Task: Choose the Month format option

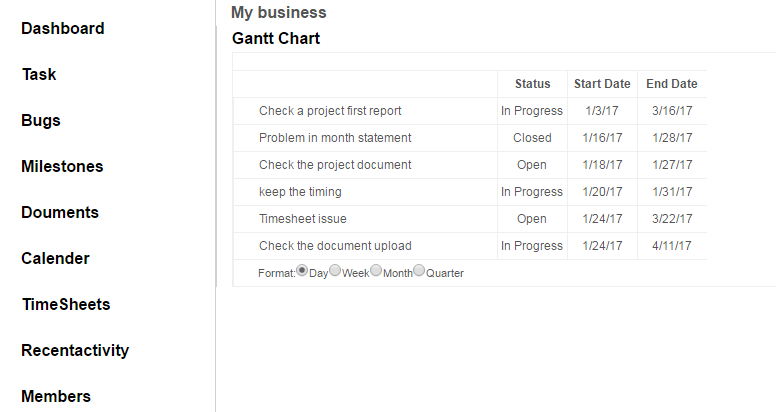Action: pyautogui.click(x=376, y=270)
